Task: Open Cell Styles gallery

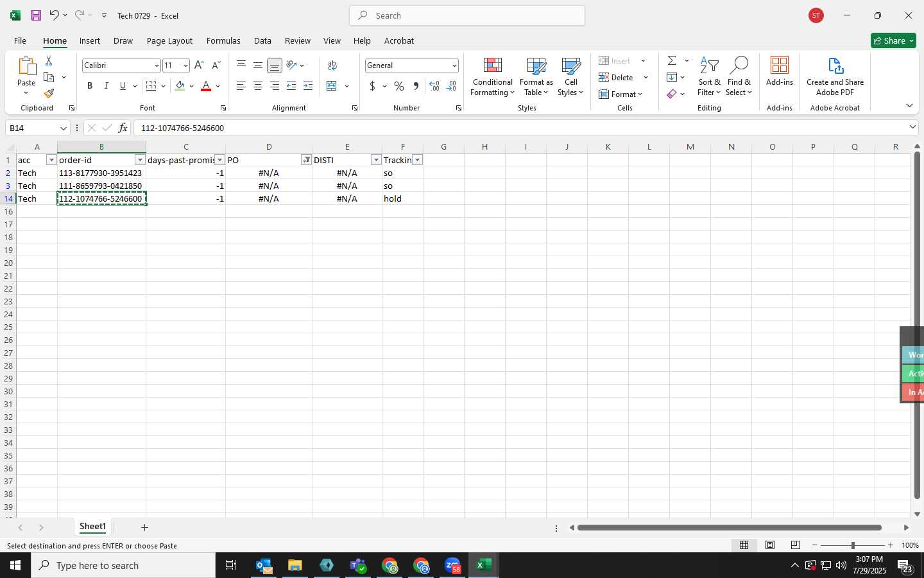Action: coord(570,77)
